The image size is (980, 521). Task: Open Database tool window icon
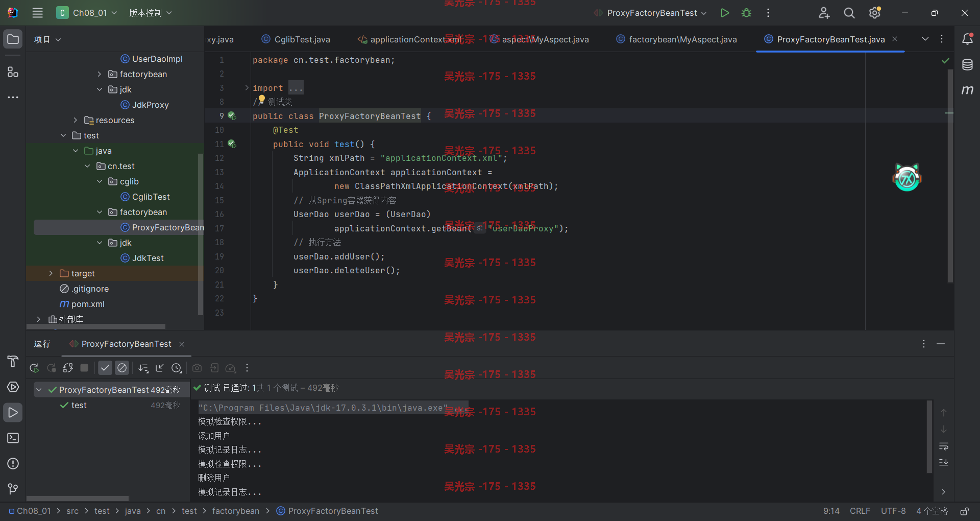[x=967, y=65]
